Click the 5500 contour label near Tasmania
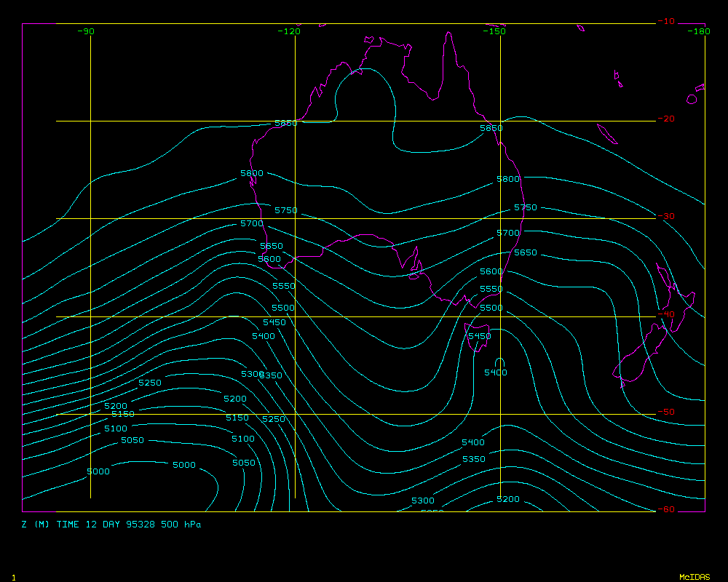 (x=491, y=308)
